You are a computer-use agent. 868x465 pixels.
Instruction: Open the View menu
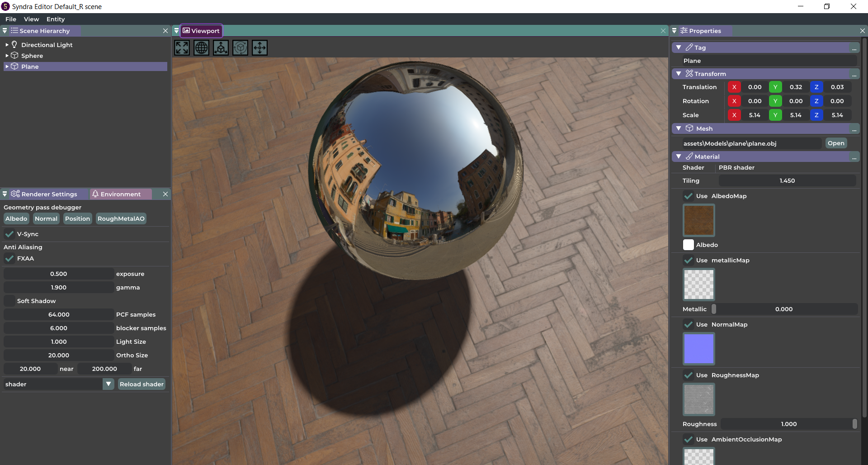point(31,19)
